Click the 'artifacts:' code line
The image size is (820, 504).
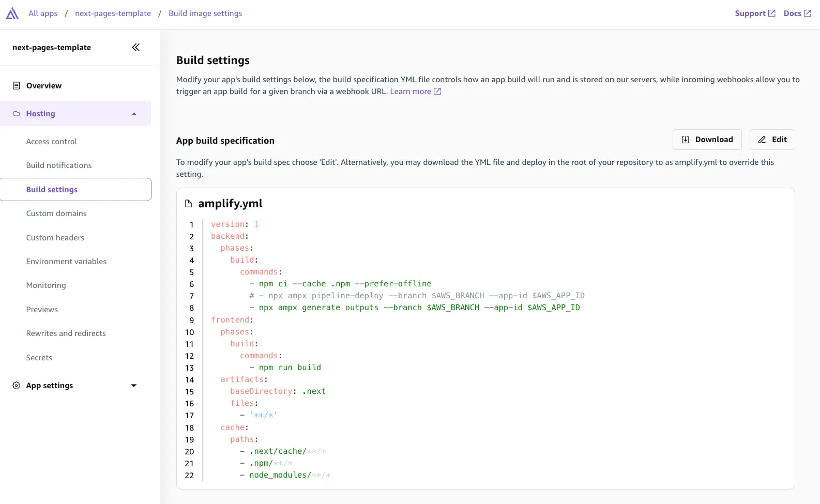coord(244,379)
